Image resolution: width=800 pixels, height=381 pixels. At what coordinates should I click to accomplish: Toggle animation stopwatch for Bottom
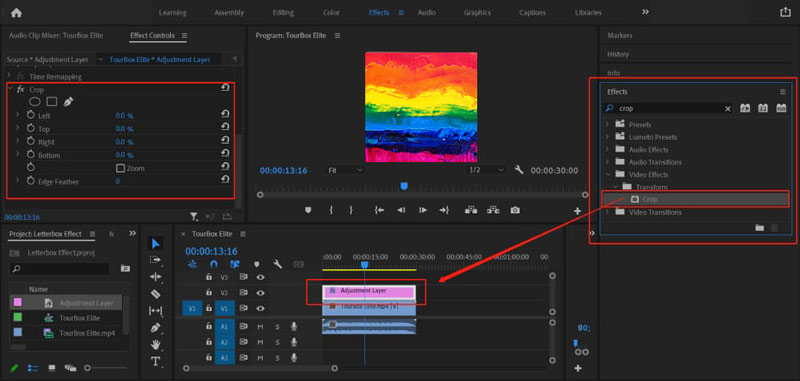pos(30,155)
